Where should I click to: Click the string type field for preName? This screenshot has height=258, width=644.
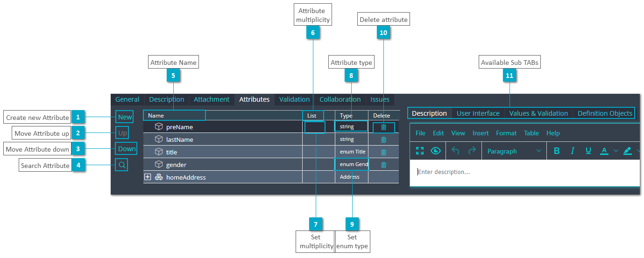point(351,126)
